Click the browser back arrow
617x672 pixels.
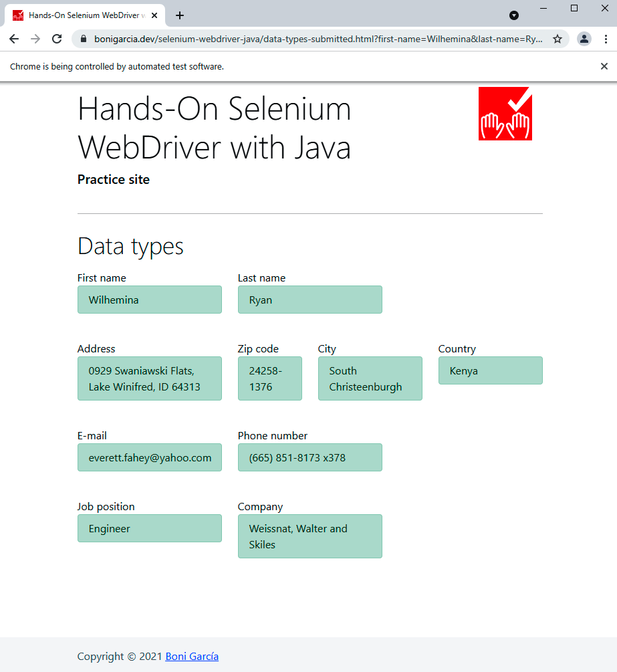(x=14, y=39)
